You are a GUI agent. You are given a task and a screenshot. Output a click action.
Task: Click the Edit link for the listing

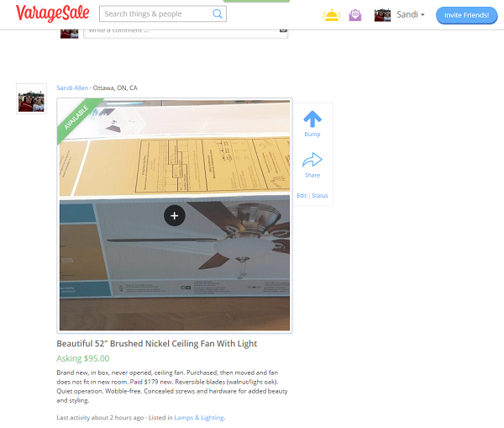point(302,196)
